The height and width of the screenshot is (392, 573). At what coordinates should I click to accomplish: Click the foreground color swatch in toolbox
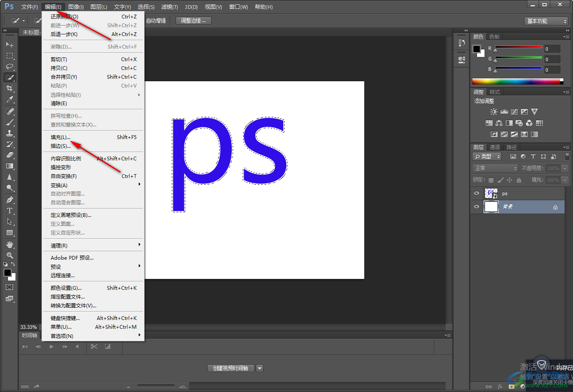pyautogui.click(x=8, y=273)
